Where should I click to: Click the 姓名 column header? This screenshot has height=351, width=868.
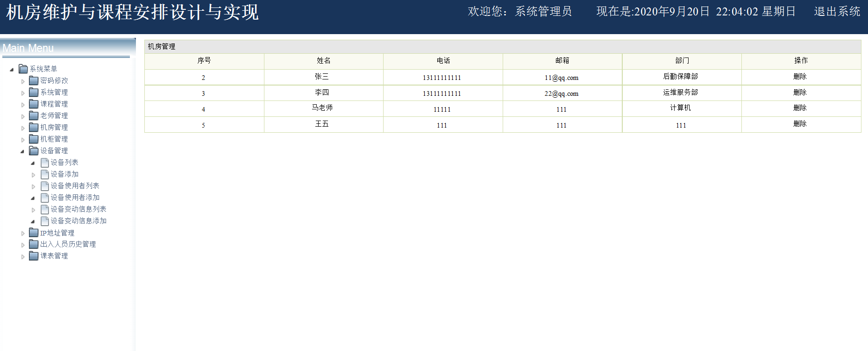(x=323, y=61)
